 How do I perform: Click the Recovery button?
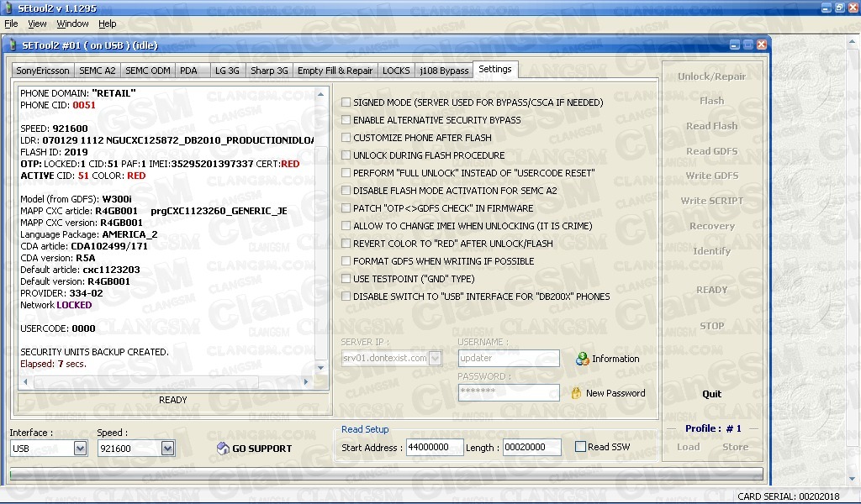711,226
